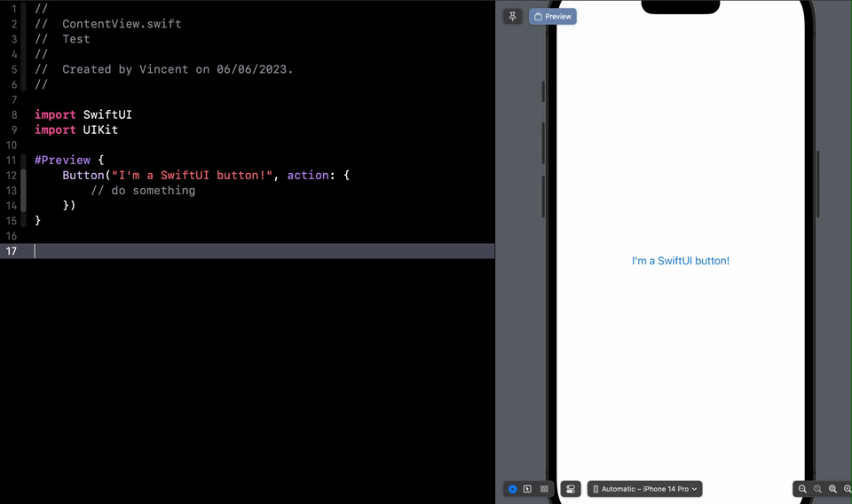Viewport: 852px width, 504px height.
Task: Click the "})" closing on line 14
Action: 69,205
